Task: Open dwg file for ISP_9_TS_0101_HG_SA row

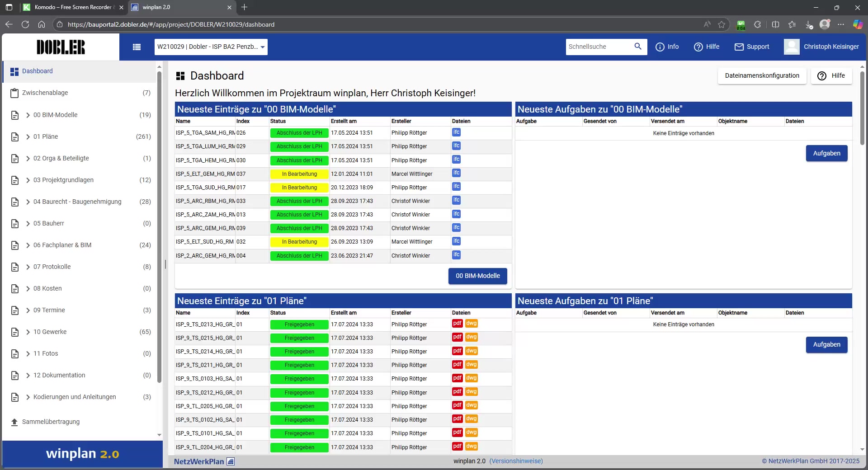Action: coord(472,432)
